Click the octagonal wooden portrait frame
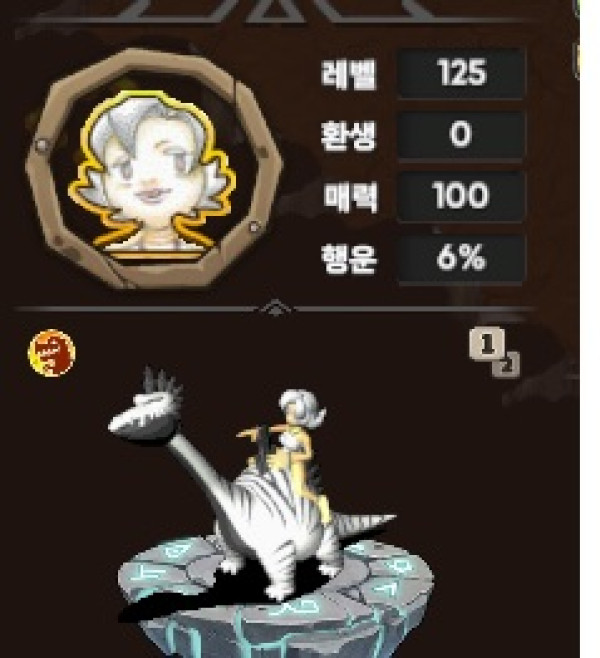 (x=153, y=168)
